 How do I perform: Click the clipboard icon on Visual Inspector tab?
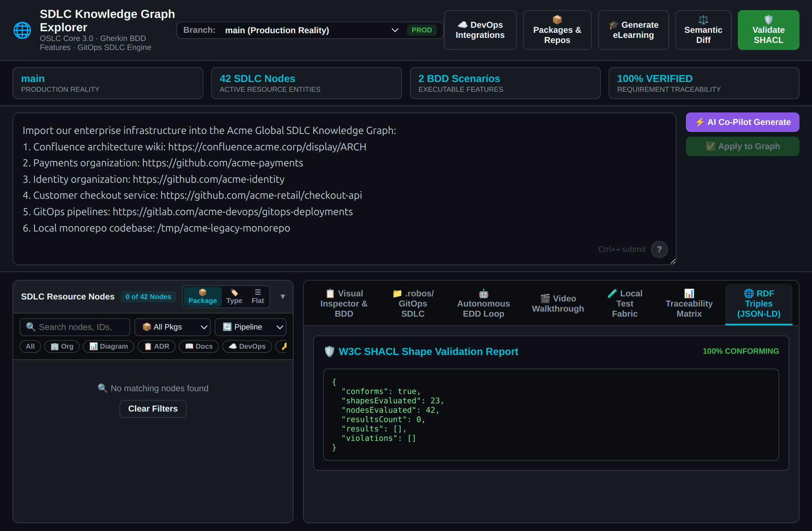330,294
